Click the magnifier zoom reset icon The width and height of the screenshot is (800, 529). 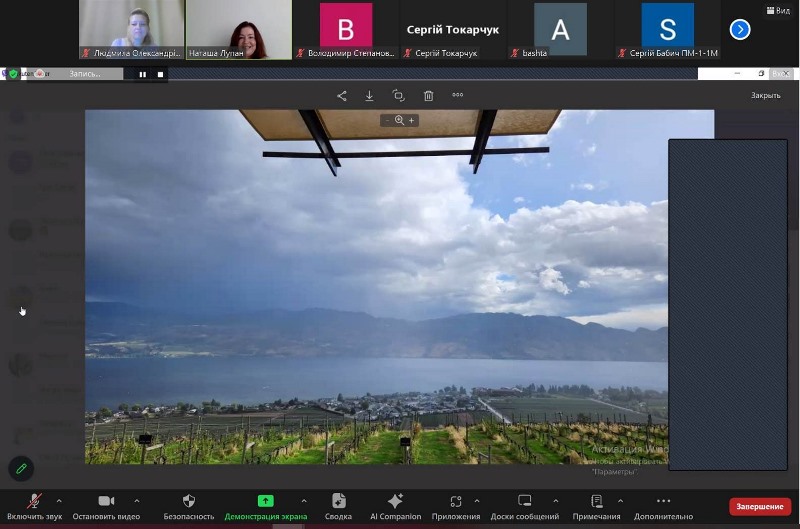coord(399,120)
